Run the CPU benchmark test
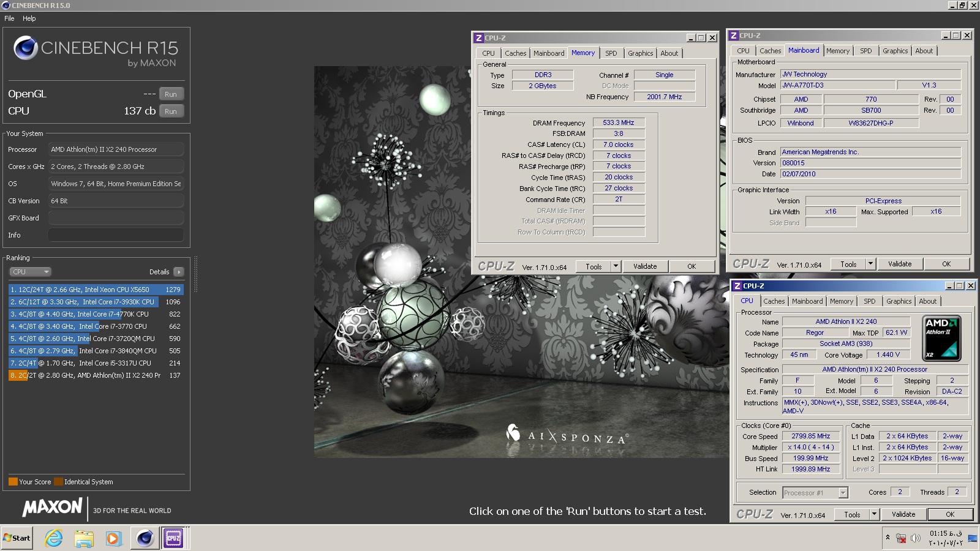This screenshot has height=551, width=980. pyautogui.click(x=171, y=111)
